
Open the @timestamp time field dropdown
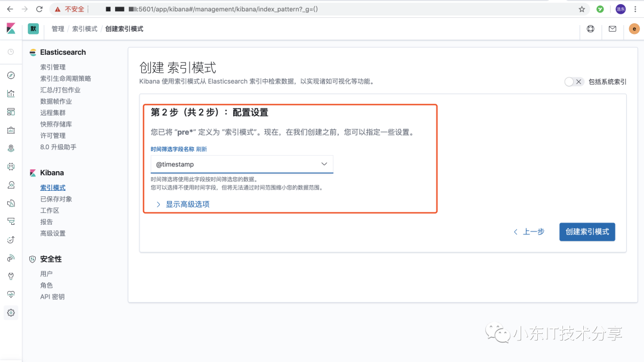[x=242, y=165]
